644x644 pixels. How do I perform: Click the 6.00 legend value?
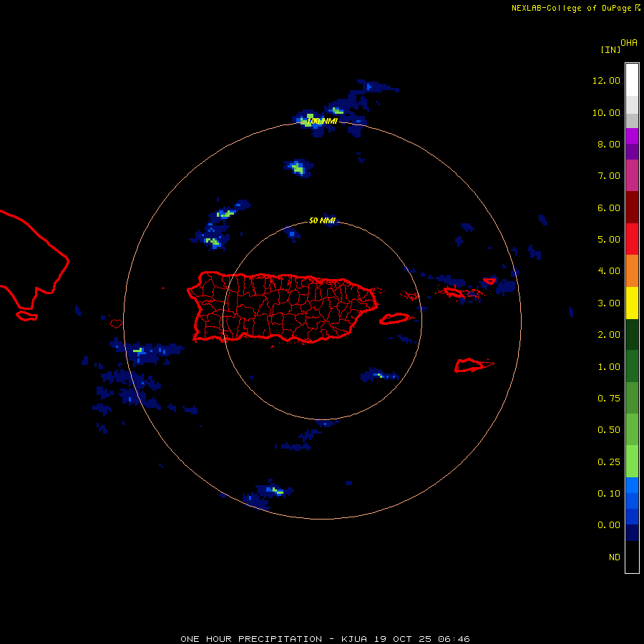[x=609, y=208]
